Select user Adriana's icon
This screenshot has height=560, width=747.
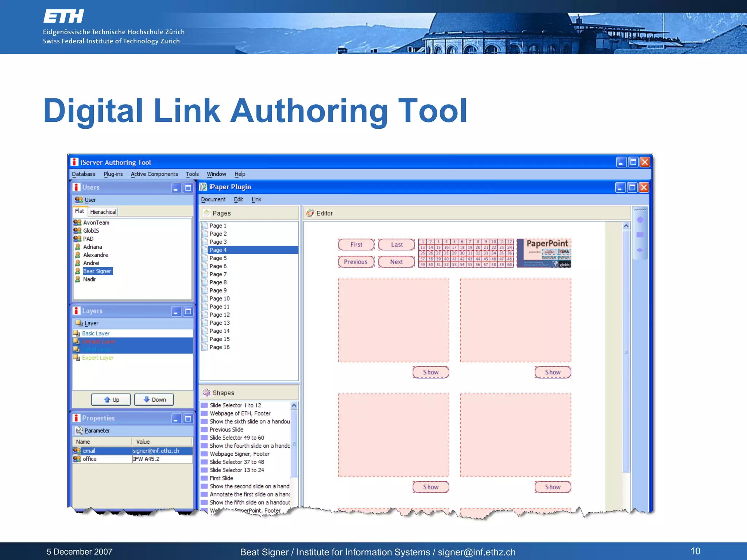[x=77, y=247]
